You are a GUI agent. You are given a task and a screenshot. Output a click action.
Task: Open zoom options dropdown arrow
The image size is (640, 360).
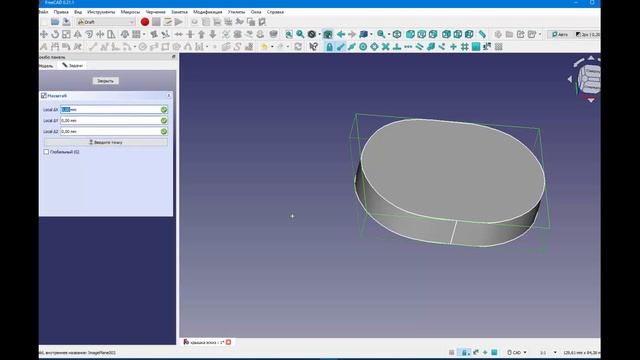pos(389,35)
